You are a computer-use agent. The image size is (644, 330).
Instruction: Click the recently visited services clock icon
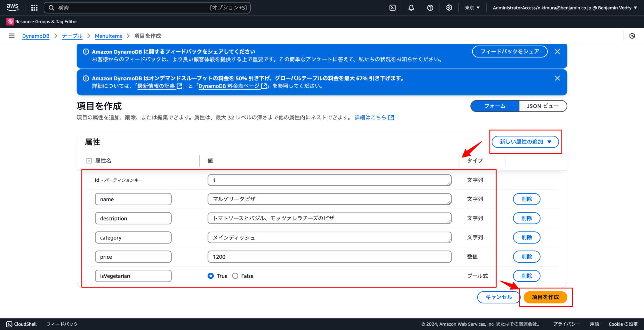[x=632, y=36]
